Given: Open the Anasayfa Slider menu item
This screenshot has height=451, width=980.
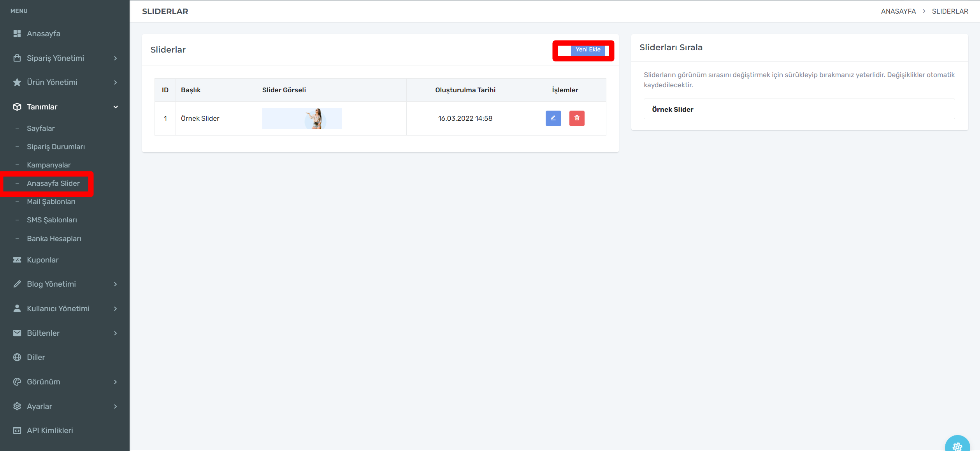Looking at the screenshot, I should (x=53, y=183).
